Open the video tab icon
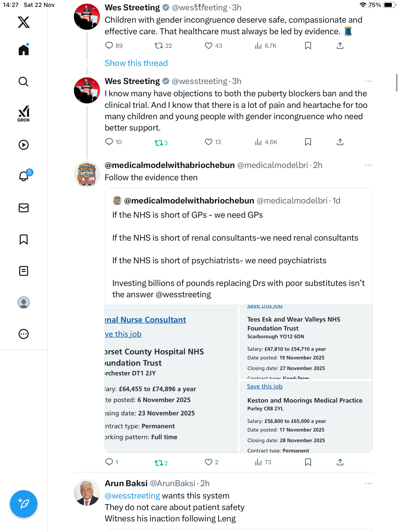The height and width of the screenshot is (532, 399). tap(24, 145)
